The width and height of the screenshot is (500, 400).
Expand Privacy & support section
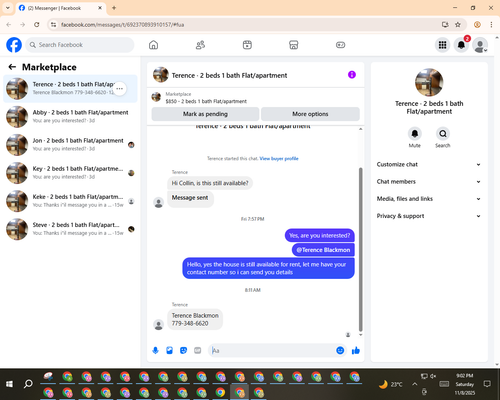[x=429, y=216]
